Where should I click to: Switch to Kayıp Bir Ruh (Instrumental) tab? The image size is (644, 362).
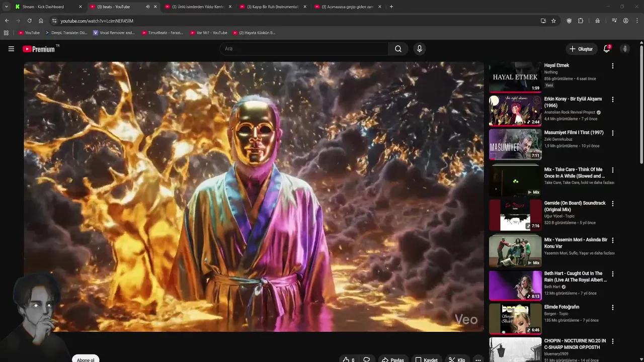272,7
